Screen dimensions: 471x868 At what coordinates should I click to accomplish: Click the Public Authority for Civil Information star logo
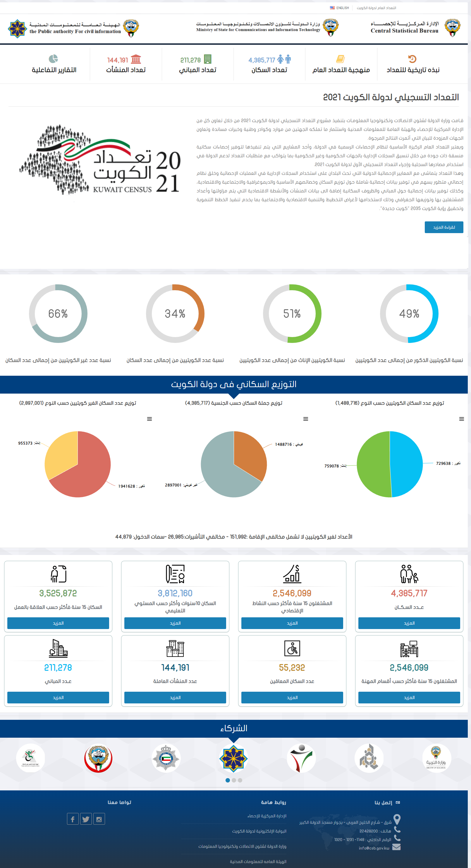[17, 28]
